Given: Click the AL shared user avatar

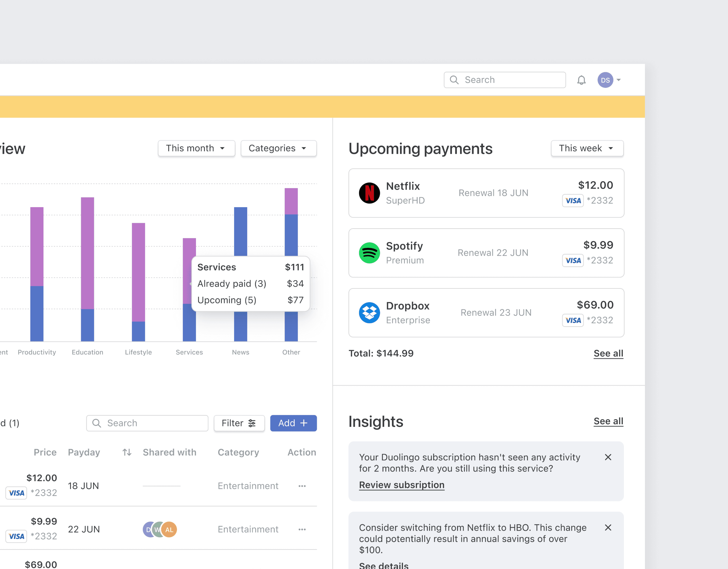Looking at the screenshot, I should (x=170, y=530).
